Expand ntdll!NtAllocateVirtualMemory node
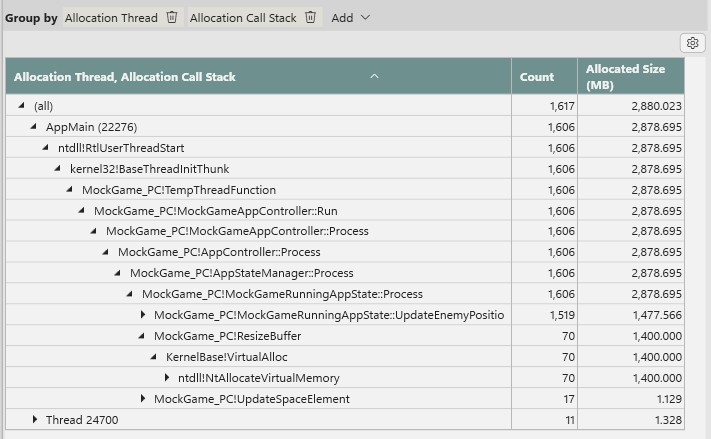This screenshot has height=439, width=711. pyautogui.click(x=167, y=379)
